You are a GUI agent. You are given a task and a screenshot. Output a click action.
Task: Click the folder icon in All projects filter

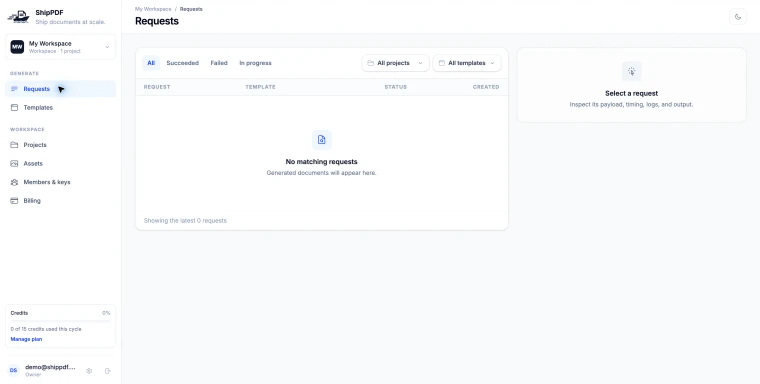pos(370,63)
